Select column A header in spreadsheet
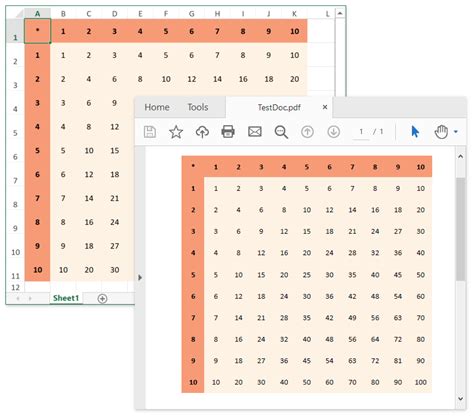 pos(37,14)
